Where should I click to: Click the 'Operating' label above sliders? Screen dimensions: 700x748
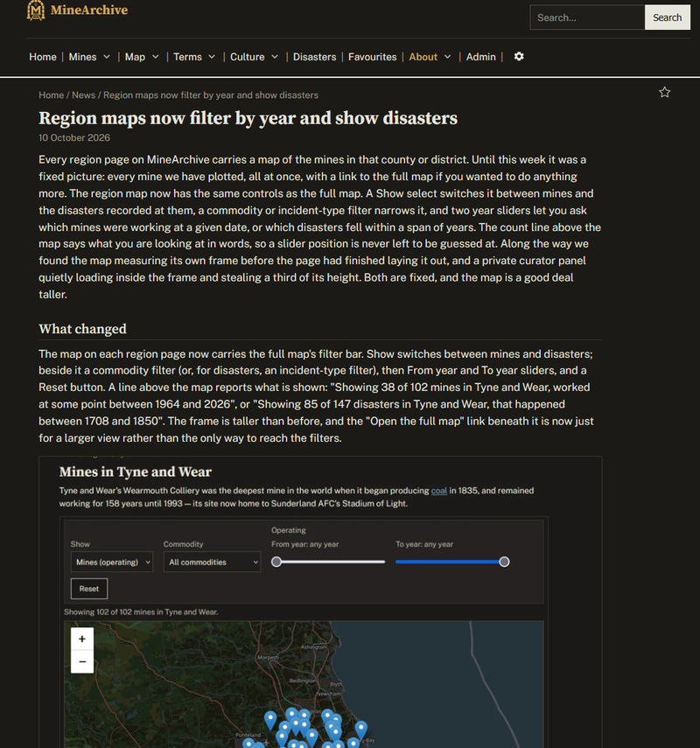tap(289, 530)
